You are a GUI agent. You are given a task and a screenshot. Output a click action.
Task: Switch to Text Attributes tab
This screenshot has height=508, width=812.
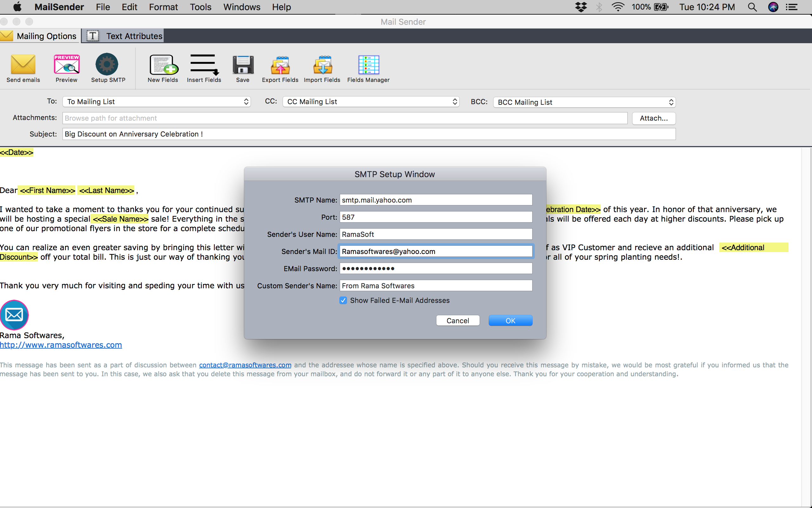point(123,36)
